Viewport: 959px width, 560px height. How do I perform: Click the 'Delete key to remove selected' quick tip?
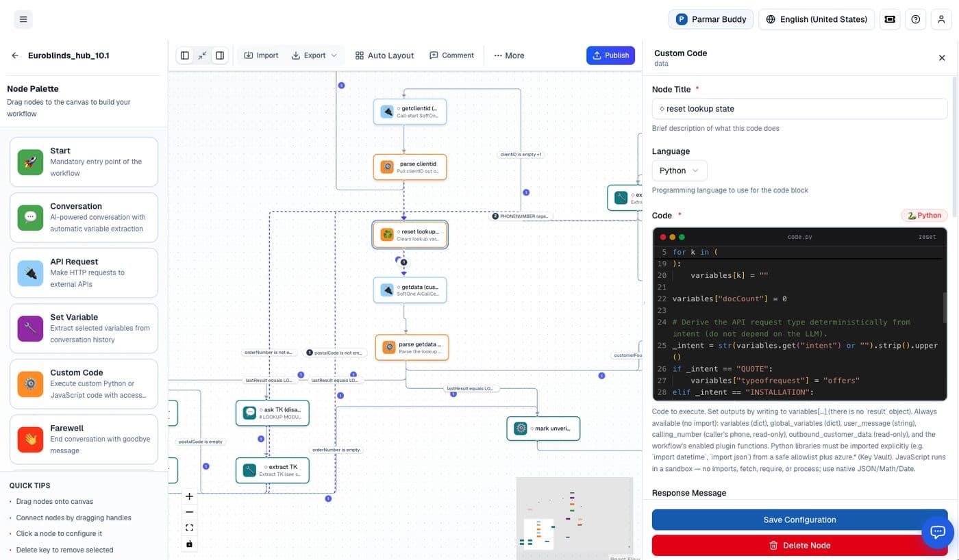(x=65, y=550)
